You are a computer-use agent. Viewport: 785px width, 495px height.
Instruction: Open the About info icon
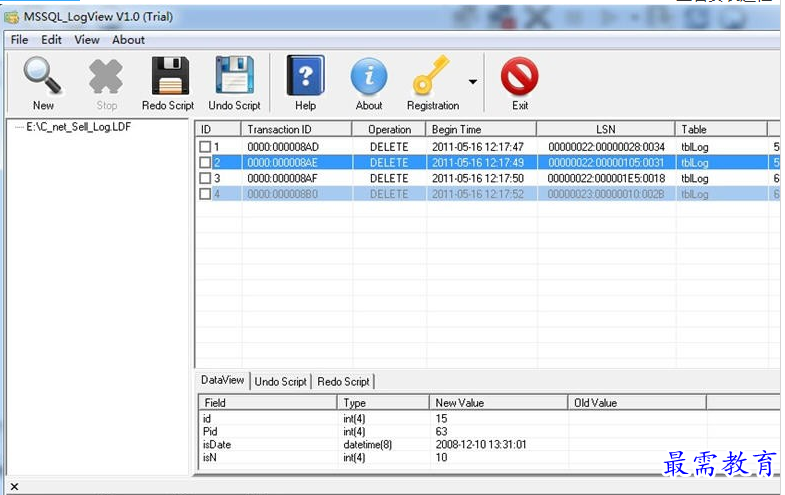[369, 77]
